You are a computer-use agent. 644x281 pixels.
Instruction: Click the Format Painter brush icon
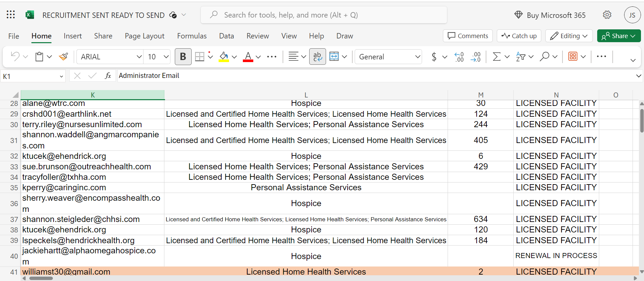[x=63, y=57]
